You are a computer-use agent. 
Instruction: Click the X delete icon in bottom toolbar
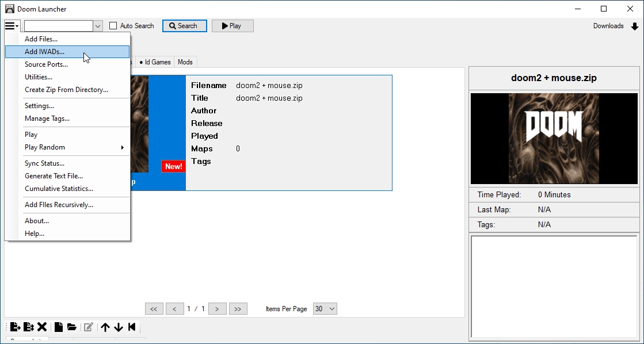click(x=42, y=327)
